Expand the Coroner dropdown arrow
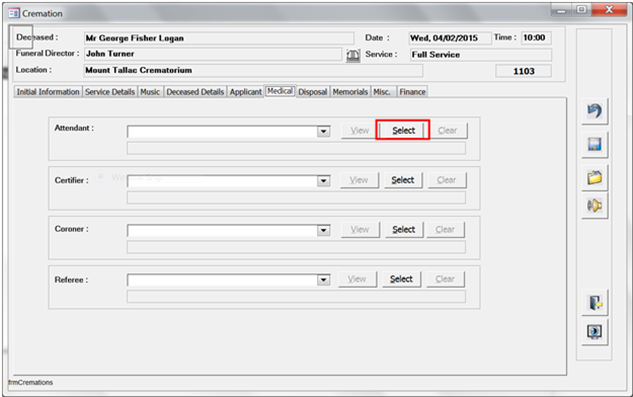This screenshot has height=397, width=633. click(x=323, y=230)
